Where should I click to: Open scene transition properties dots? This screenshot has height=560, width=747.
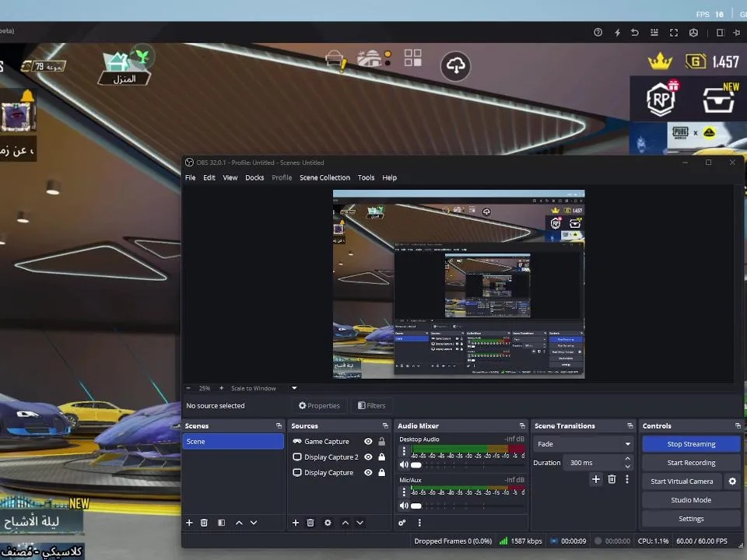[x=627, y=479]
